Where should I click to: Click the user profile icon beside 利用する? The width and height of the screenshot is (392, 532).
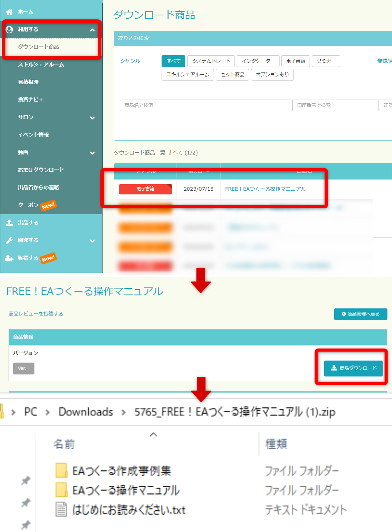(10, 30)
